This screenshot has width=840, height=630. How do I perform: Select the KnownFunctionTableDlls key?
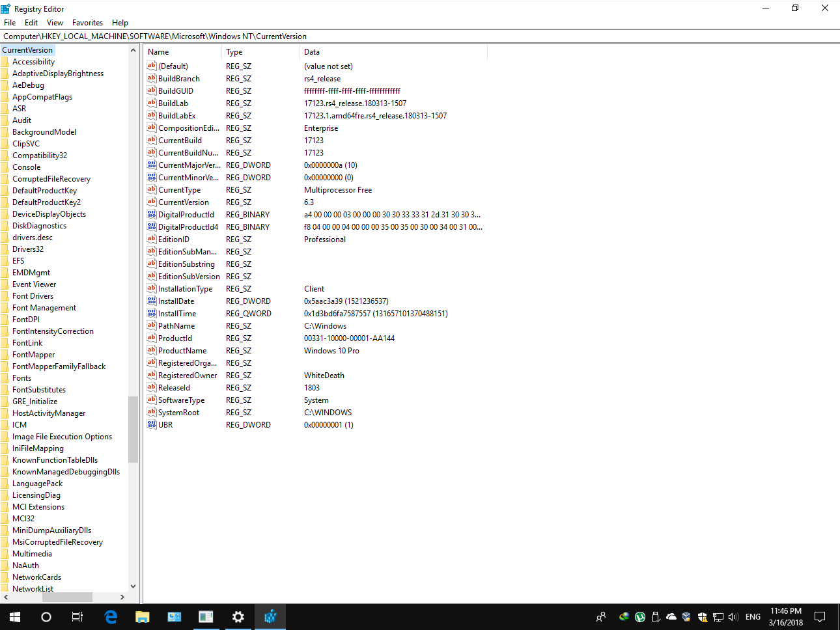pos(55,460)
